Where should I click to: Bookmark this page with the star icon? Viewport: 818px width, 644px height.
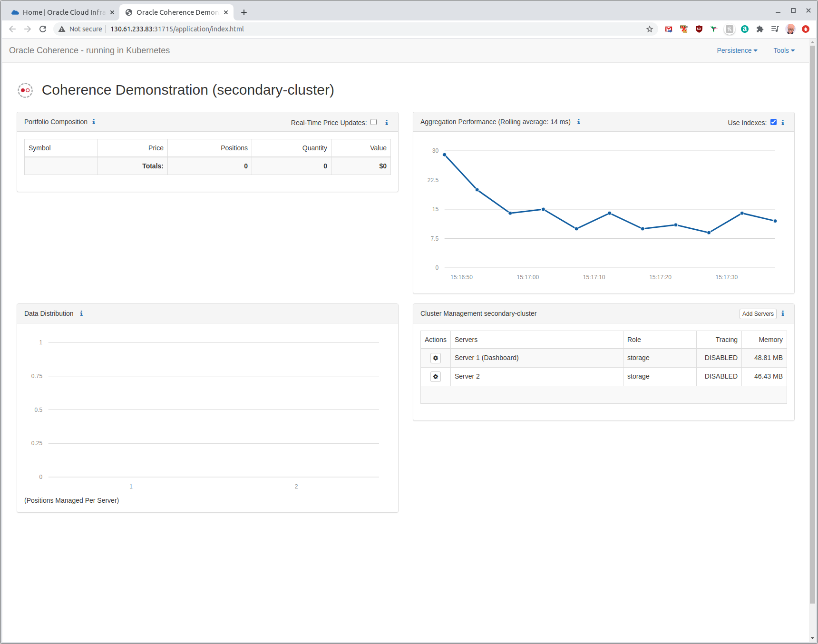tap(650, 29)
